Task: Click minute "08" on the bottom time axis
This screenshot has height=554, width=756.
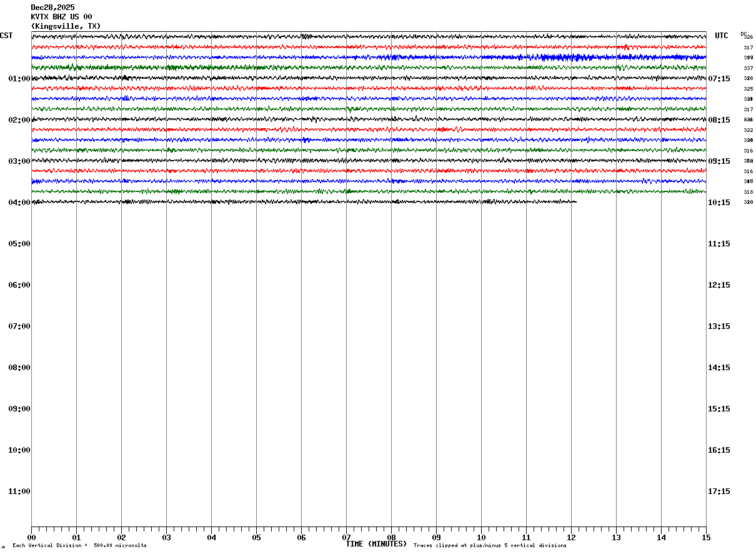Action: click(x=391, y=538)
